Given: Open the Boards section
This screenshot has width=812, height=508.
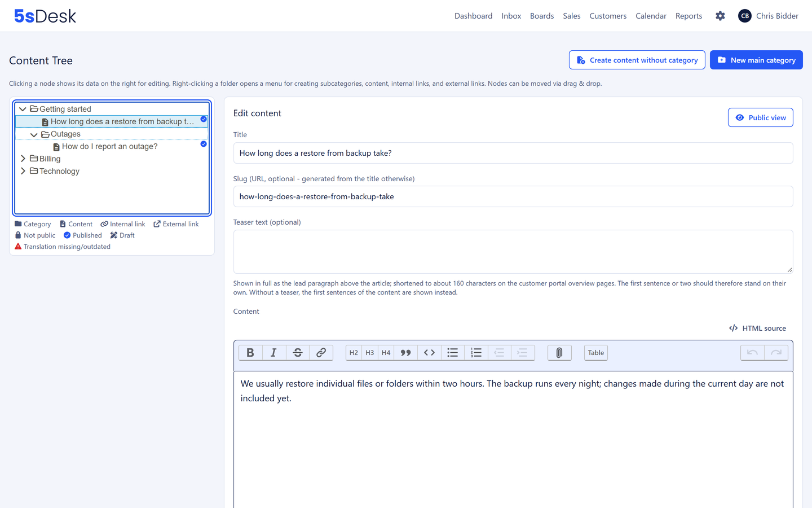Looking at the screenshot, I should (x=542, y=16).
